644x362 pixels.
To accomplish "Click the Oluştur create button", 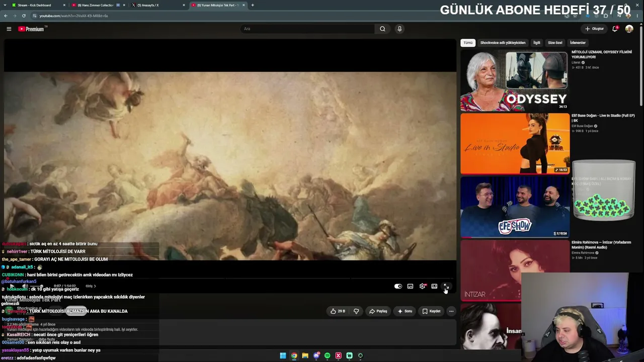I will tap(594, 29).
